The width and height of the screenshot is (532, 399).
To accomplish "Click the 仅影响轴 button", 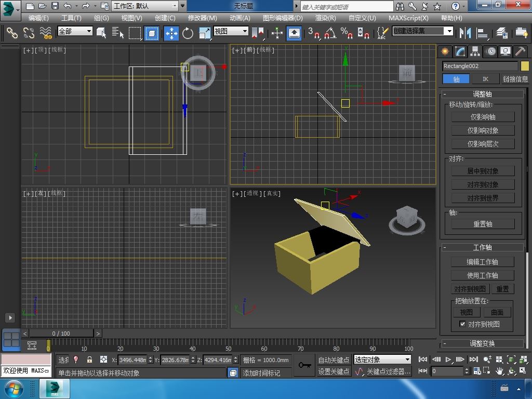I will pyautogui.click(x=483, y=117).
